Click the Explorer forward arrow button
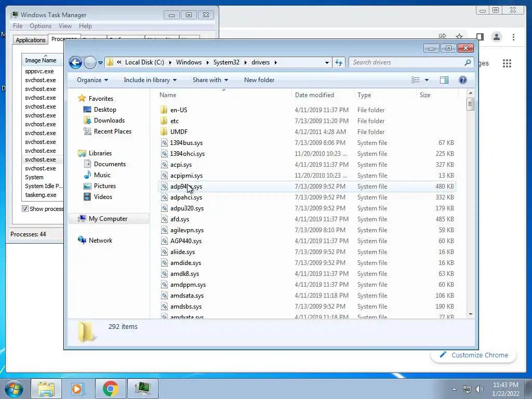 pos(90,62)
